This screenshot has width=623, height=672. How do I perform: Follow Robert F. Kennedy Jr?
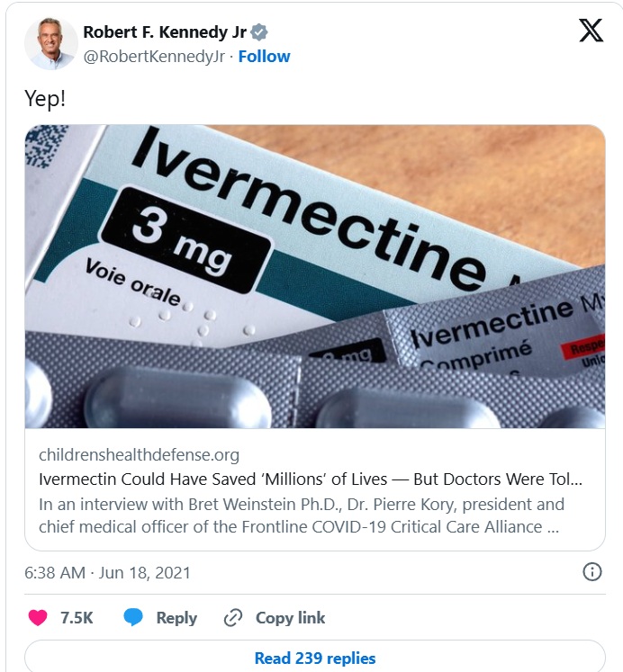tap(264, 56)
